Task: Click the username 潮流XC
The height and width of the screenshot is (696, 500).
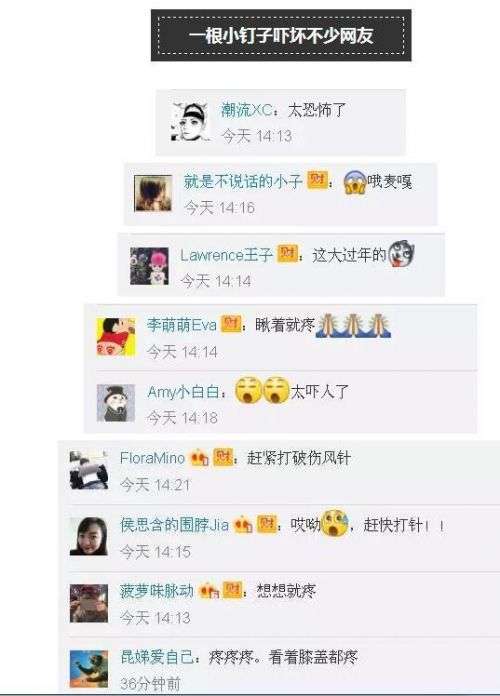Action: pyautogui.click(x=247, y=110)
